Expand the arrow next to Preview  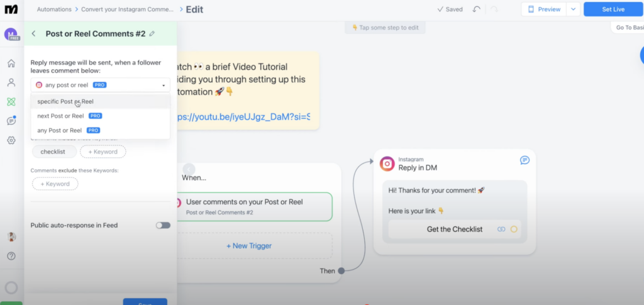tap(573, 9)
